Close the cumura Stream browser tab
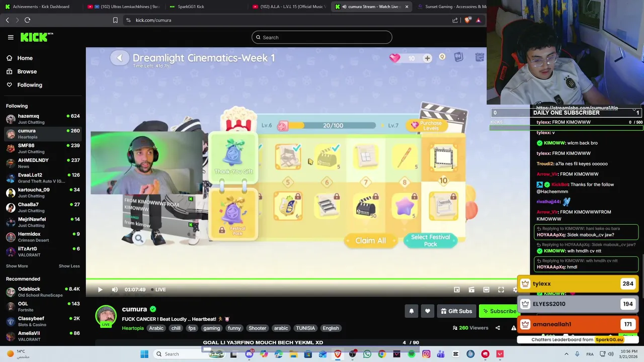The width and height of the screenshot is (644, 362). 407,7
